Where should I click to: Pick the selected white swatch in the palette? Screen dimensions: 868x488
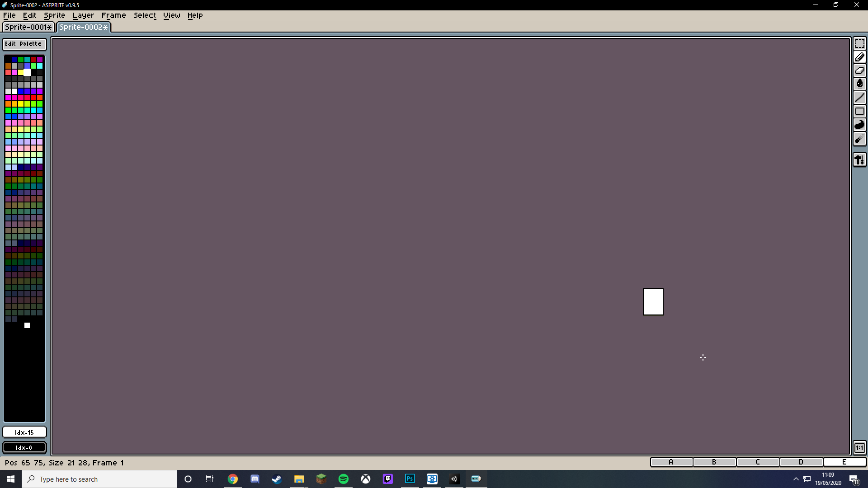click(27, 72)
